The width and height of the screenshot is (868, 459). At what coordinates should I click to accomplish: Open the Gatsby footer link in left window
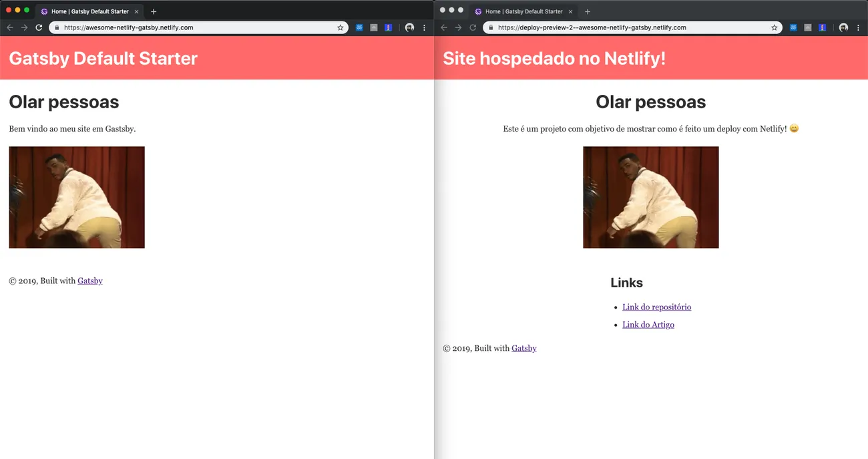(90, 281)
